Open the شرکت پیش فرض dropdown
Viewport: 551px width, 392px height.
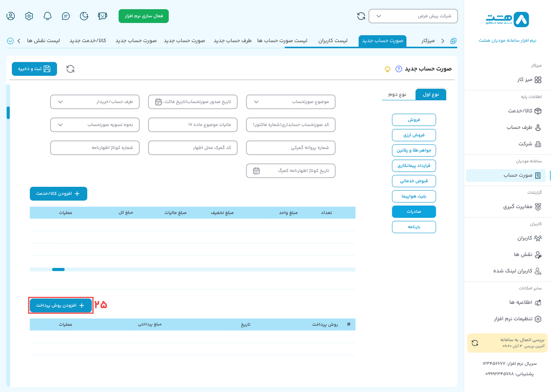(x=413, y=16)
